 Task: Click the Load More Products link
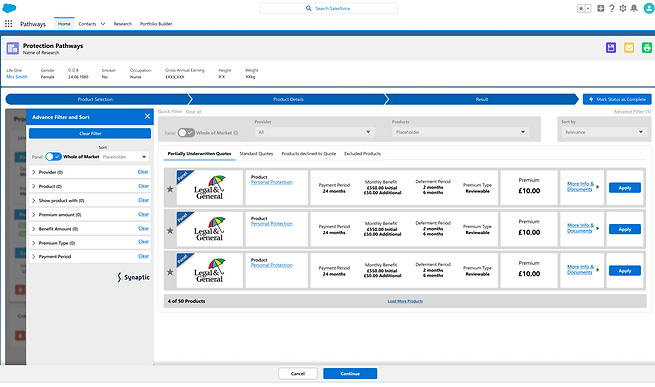pyautogui.click(x=405, y=301)
